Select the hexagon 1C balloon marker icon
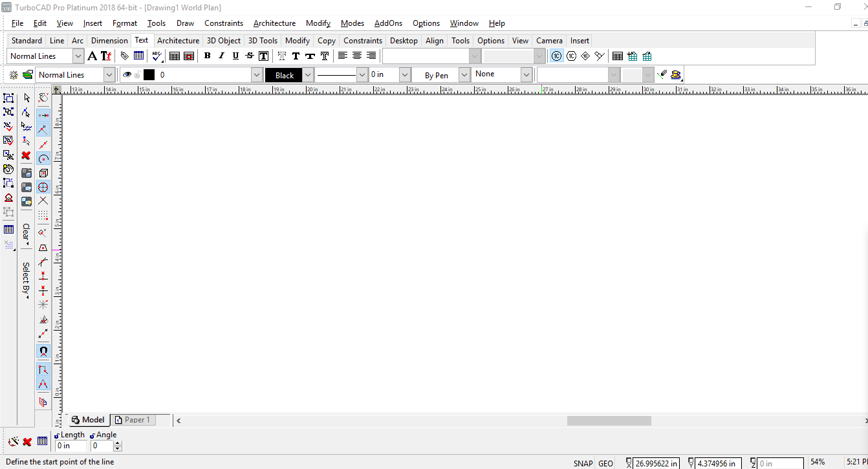This screenshot has width=868, height=469. coord(571,56)
